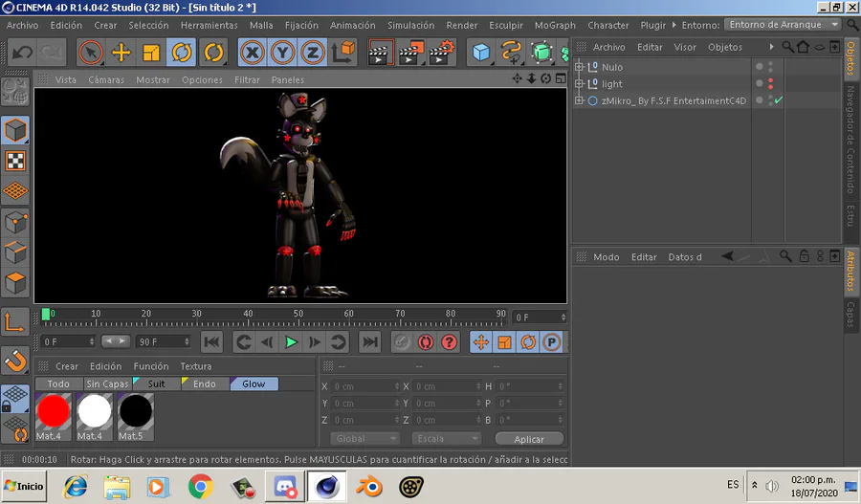Expand the light object tree
The height and width of the screenshot is (504, 861).
[x=579, y=83]
